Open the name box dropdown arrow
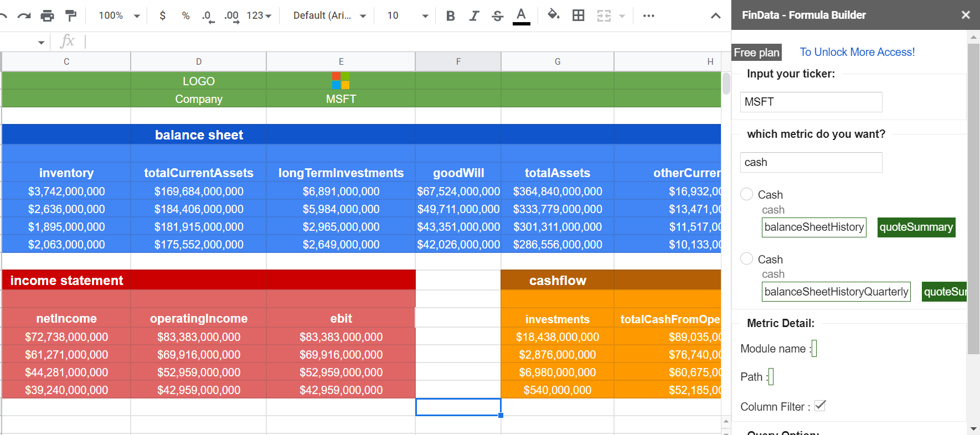The height and width of the screenshot is (435, 980). [x=41, y=42]
